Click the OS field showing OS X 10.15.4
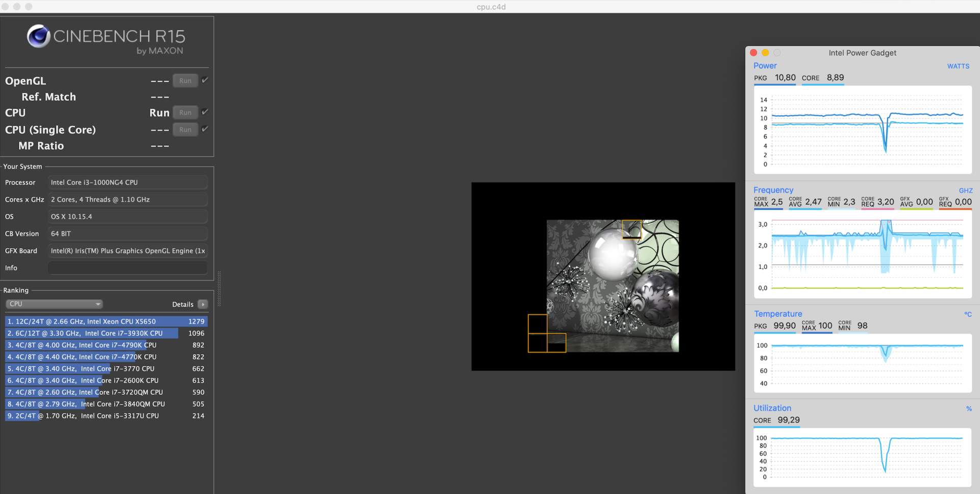Image resolution: width=980 pixels, height=494 pixels. click(128, 217)
